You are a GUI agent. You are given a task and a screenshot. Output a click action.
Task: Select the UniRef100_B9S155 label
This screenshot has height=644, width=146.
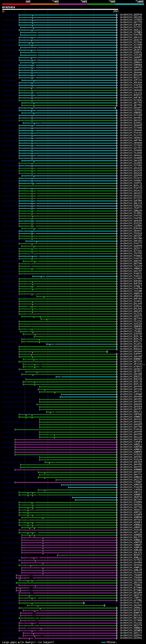tap(131, 75)
